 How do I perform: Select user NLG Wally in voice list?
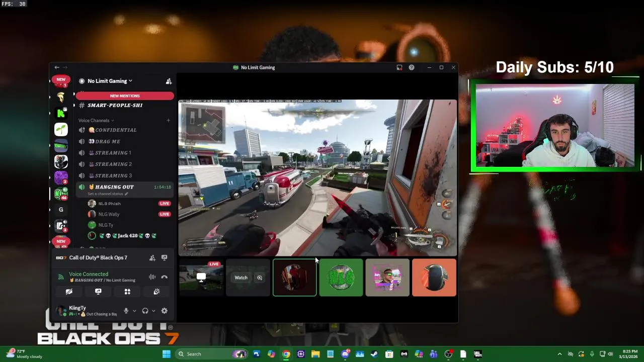tap(109, 214)
